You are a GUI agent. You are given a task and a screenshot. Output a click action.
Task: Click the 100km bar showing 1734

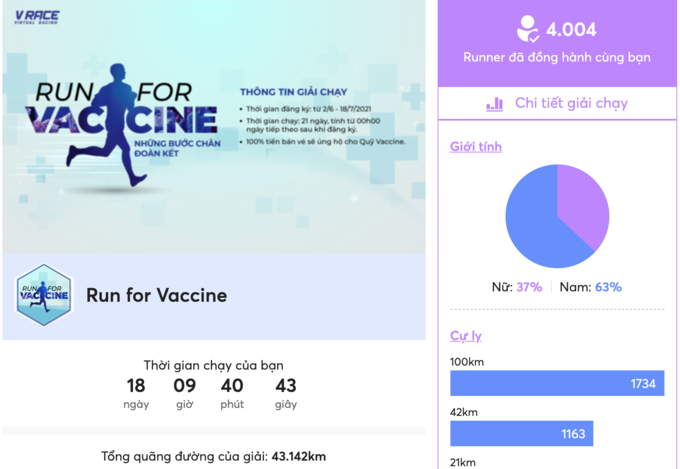557,383
